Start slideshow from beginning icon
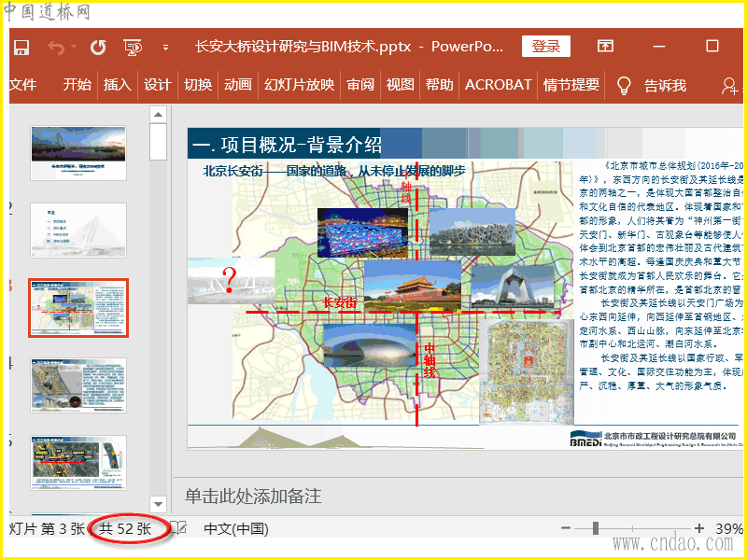This screenshot has height=560, width=747. pyautogui.click(x=133, y=47)
